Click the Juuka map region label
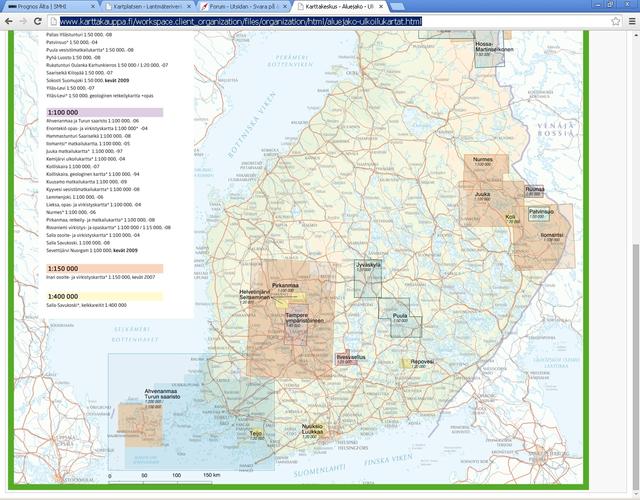 [x=482, y=194]
